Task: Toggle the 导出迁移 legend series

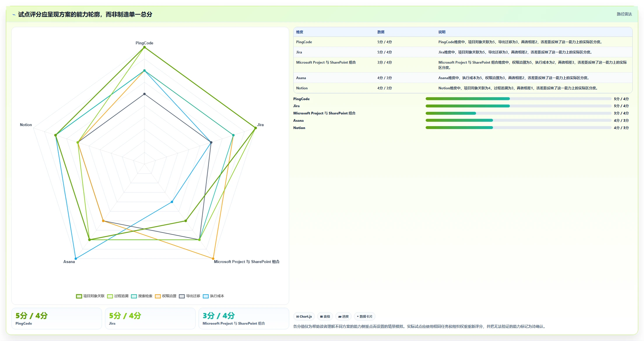Action: point(189,296)
